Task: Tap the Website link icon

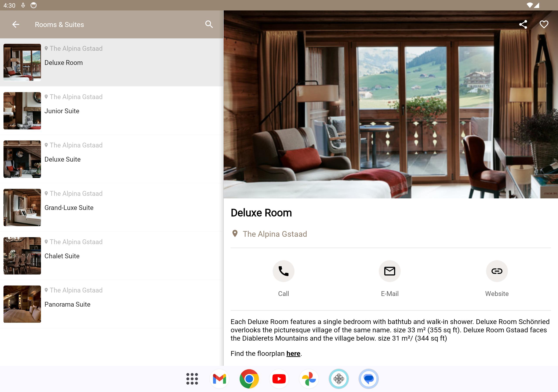Action: click(497, 271)
